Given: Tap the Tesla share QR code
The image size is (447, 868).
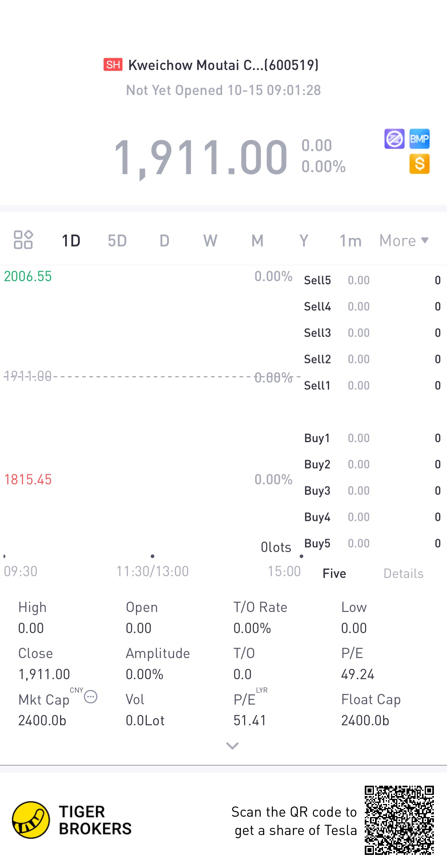Looking at the screenshot, I should pyautogui.click(x=399, y=820).
